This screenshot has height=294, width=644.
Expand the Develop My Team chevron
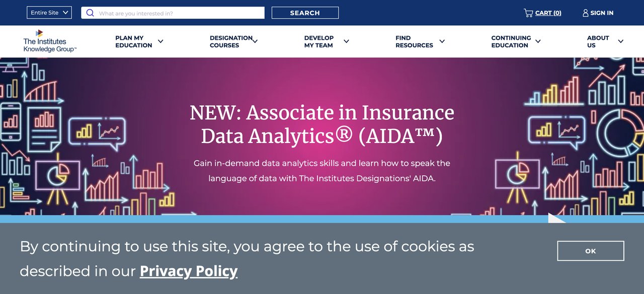tap(346, 41)
